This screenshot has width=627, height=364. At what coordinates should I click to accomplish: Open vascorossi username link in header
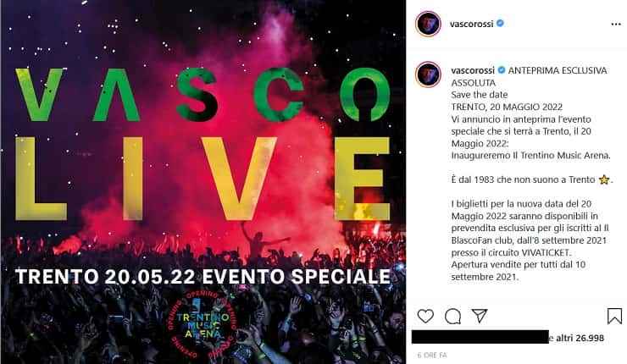471,24
